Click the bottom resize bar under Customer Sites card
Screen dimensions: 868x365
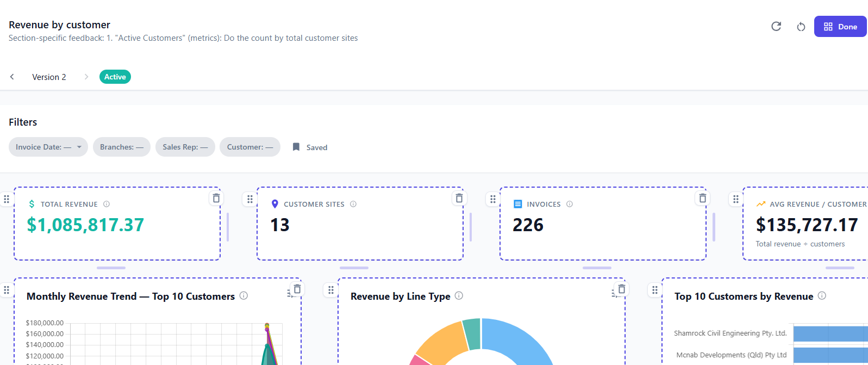354,268
